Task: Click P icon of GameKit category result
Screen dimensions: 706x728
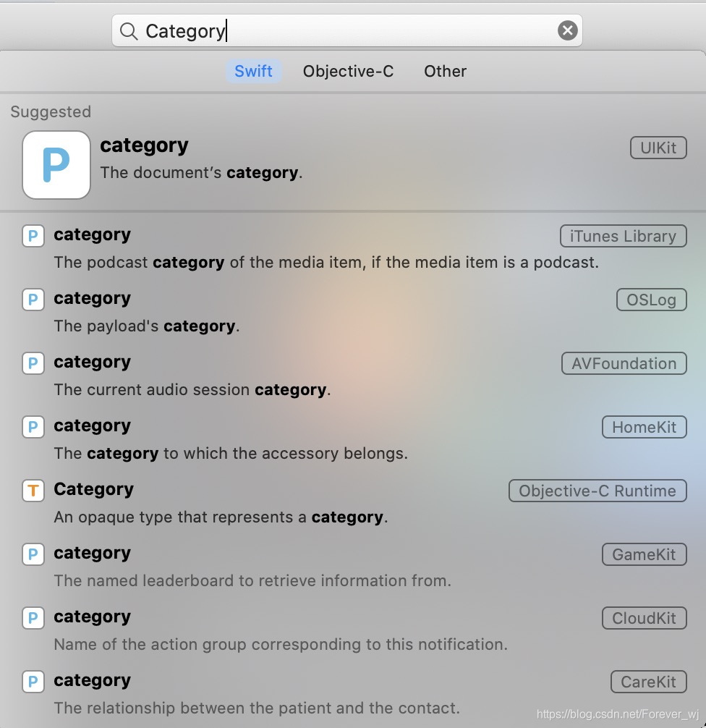Action: [33, 554]
